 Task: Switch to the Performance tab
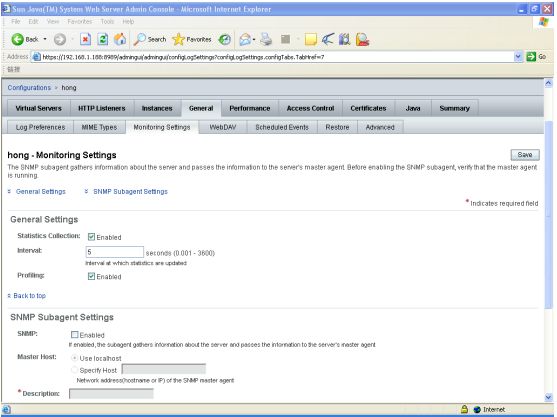point(250,108)
